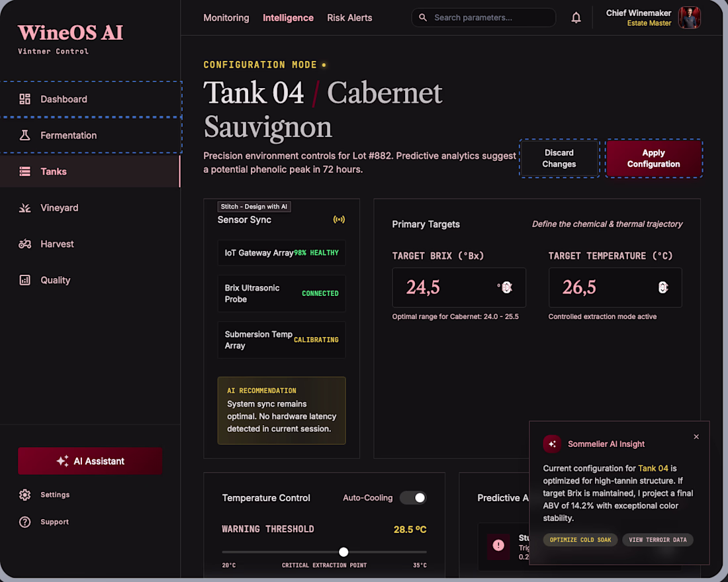Open the AI Assistant button
The image size is (728, 582).
pos(90,461)
